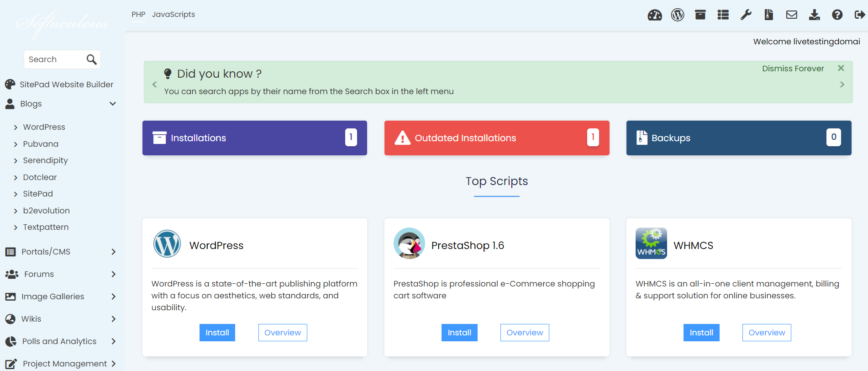The image size is (868, 371).
Task: Click Install button for WordPress
Action: point(217,333)
